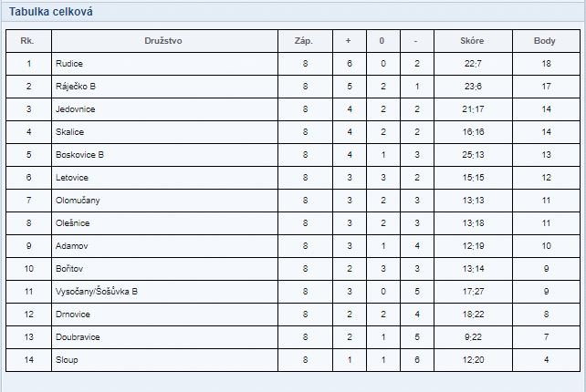The image size is (586, 392).
Task: Click the Tabulka celková panel title
Action: pos(51,12)
